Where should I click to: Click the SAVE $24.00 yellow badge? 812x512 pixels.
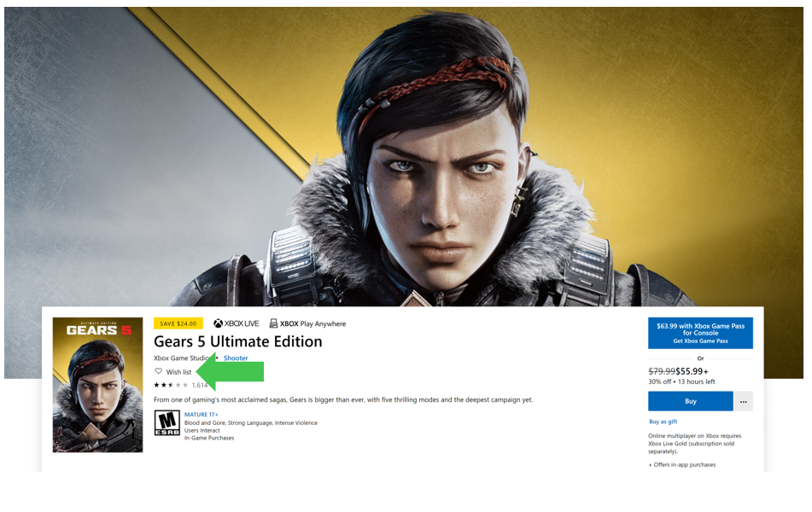[178, 323]
